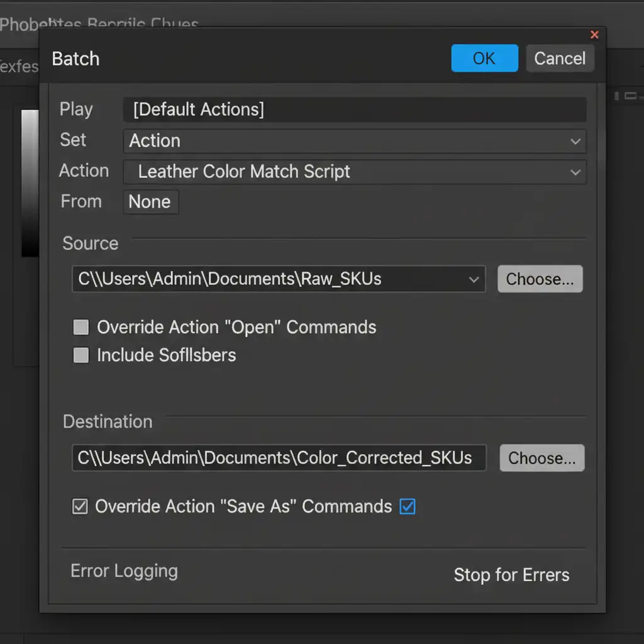Viewport: 644px width, 644px height.
Task: Enable Override Action "Open" Commands checkbox
Action: pos(81,328)
